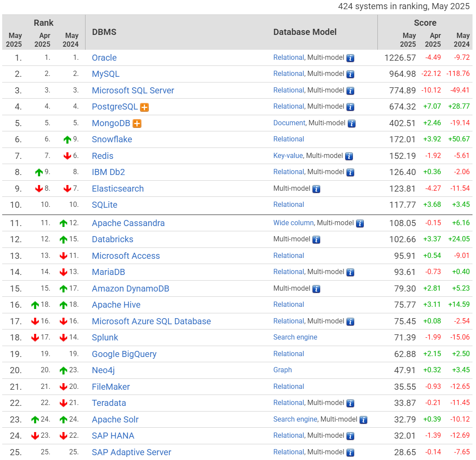Click SAP HANA info icon

pyautogui.click(x=350, y=436)
